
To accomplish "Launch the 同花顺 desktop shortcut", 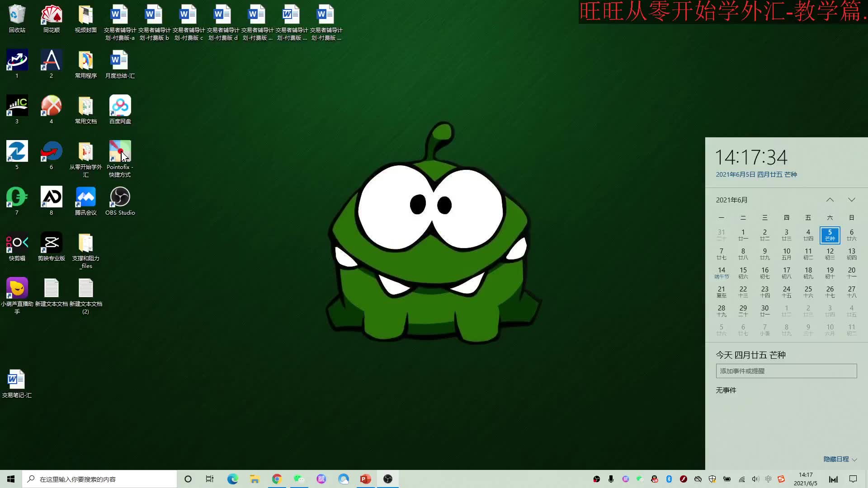I will 51,19.
